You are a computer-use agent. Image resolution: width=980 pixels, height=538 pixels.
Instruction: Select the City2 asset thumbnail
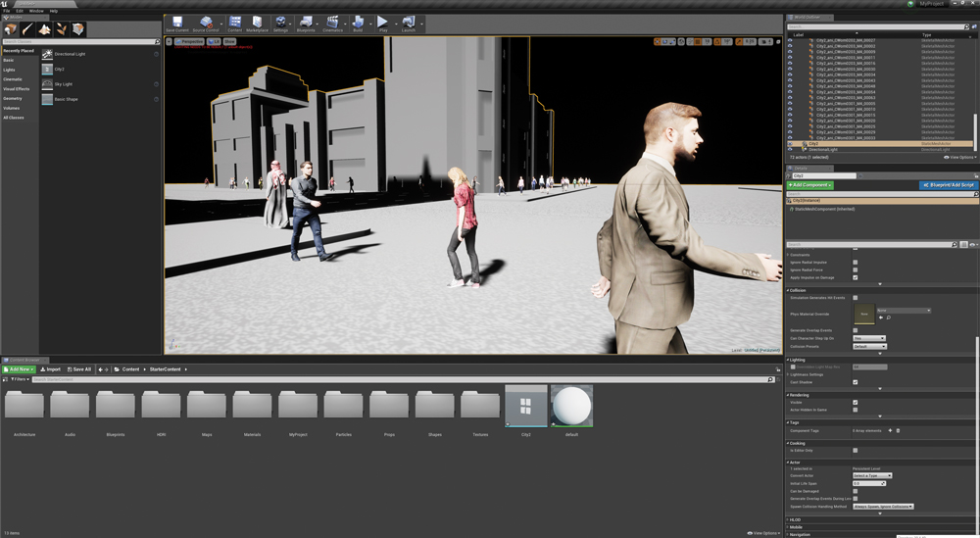pos(525,406)
